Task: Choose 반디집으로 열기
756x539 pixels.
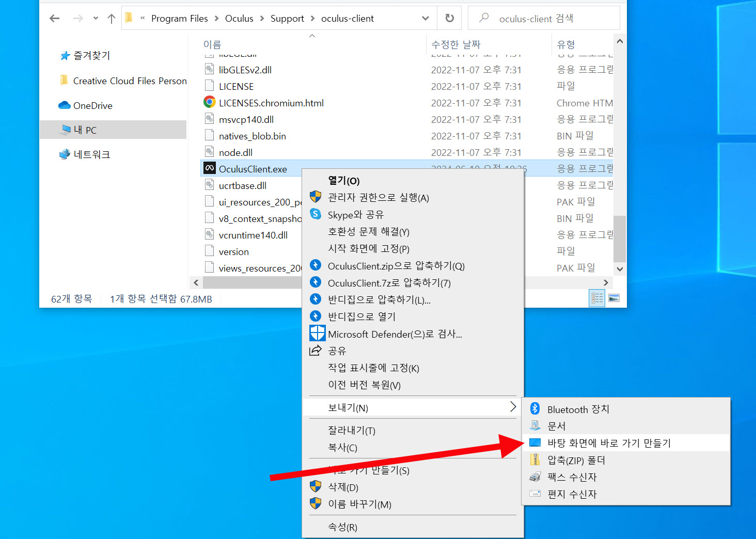Action: [x=413, y=316]
